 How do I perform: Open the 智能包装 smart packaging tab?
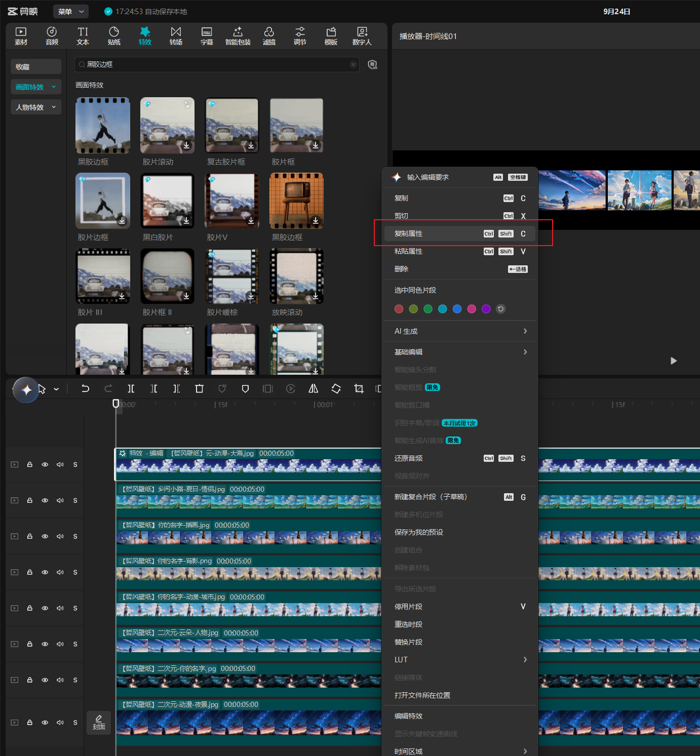pos(238,36)
